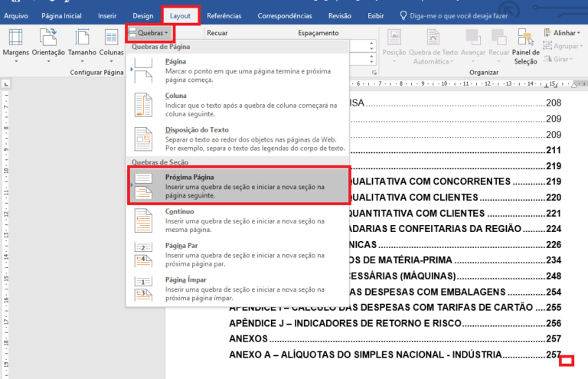Viewport: 588px width, 379px height.
Task: Expand the Margens dropdown arrow
Action: 16,60
